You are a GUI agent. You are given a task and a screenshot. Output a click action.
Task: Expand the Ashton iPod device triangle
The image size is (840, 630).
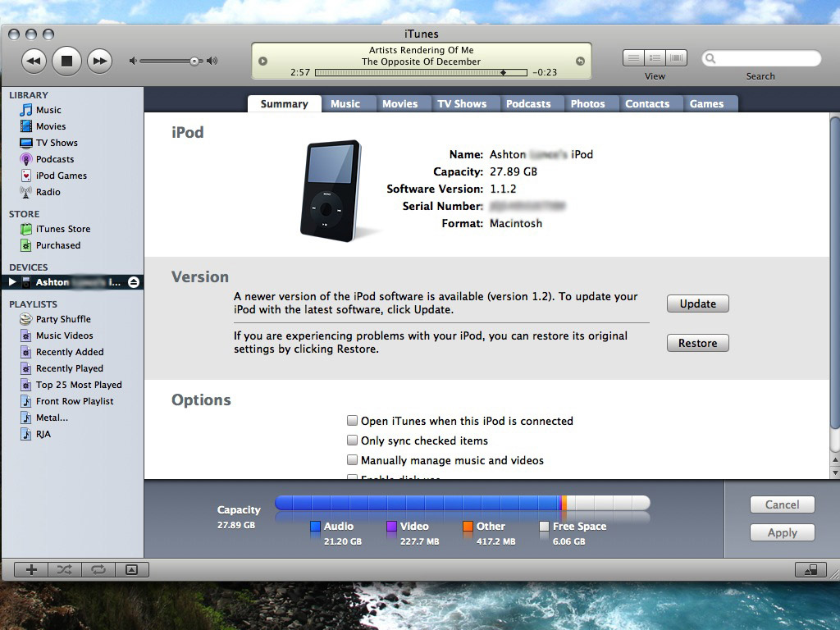click(12, 282)
